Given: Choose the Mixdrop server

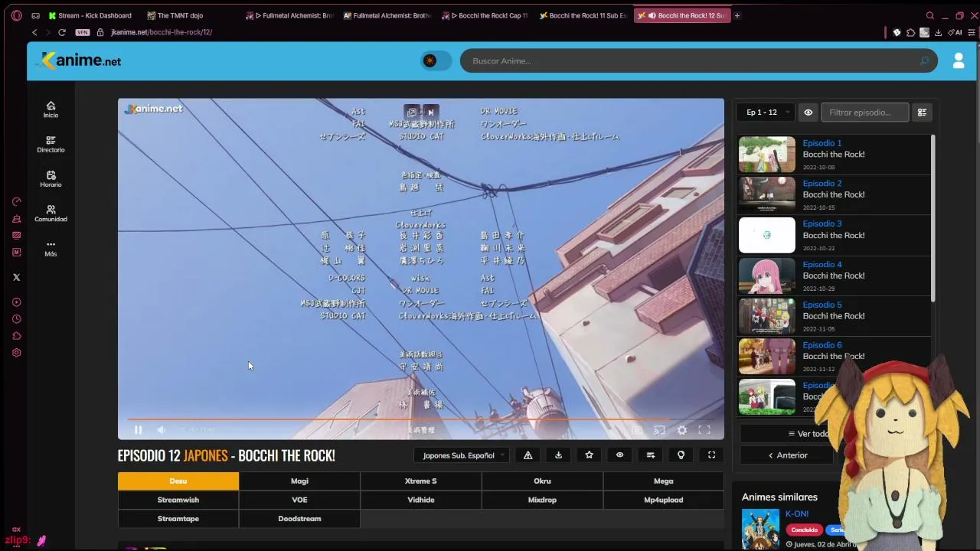Looking at the screenshot, I should [542, 500].
